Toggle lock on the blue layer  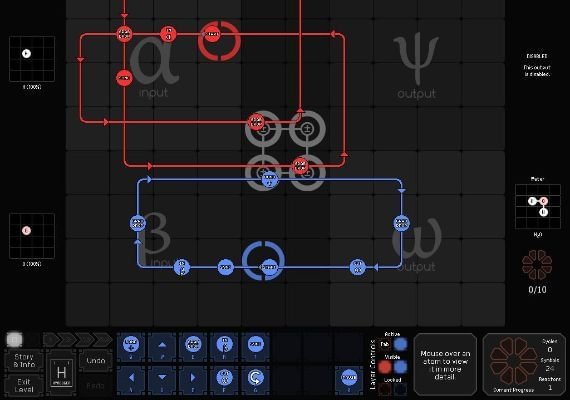coord(401,389)
